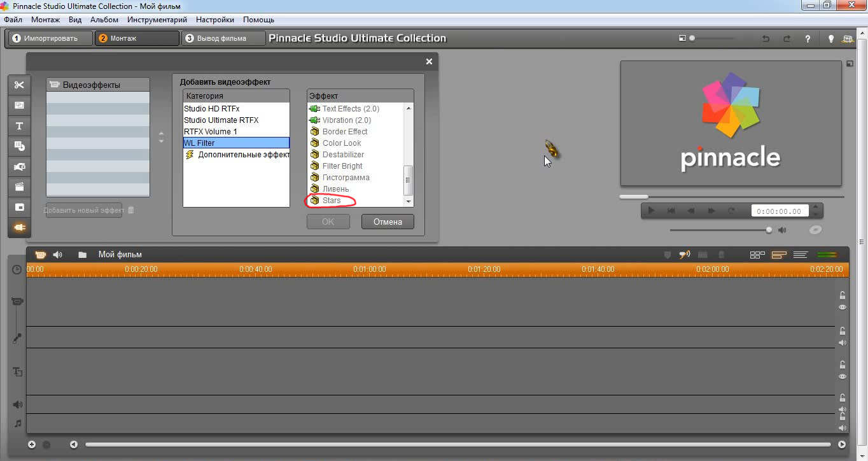Open the scissors clip properties tool
Viewport: 868px width, 461px height.
click(x=19, y=85)
